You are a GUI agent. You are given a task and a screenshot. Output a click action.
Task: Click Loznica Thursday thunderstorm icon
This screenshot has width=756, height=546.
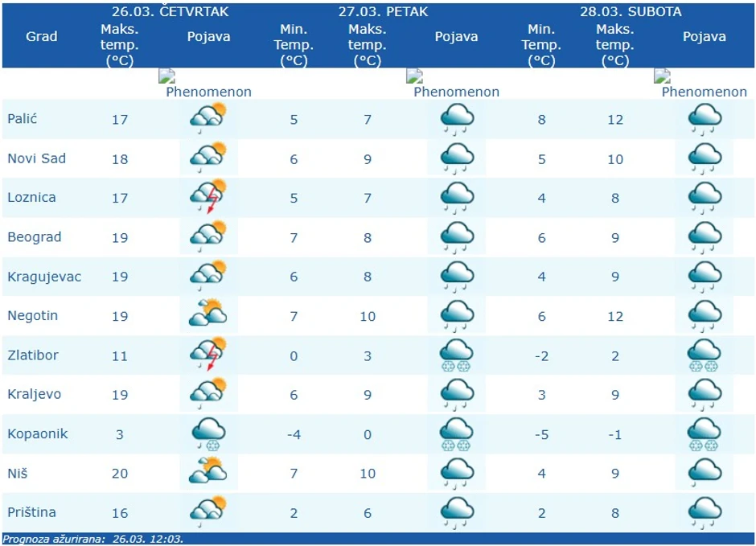[x=207, y=198]
